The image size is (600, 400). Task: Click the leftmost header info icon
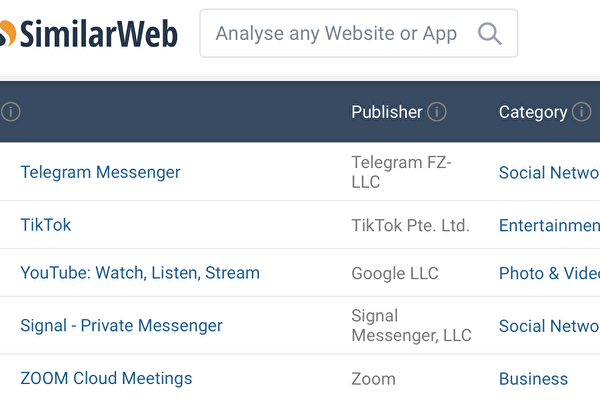coord(10,112)
